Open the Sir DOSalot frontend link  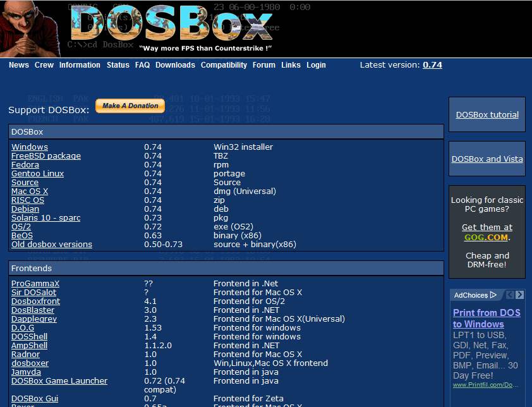tap(34, 292)
